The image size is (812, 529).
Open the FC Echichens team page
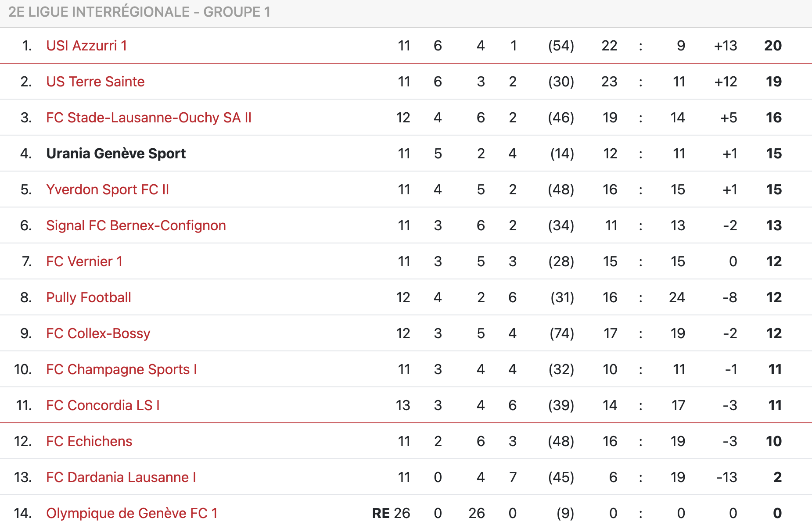(89, 441)
